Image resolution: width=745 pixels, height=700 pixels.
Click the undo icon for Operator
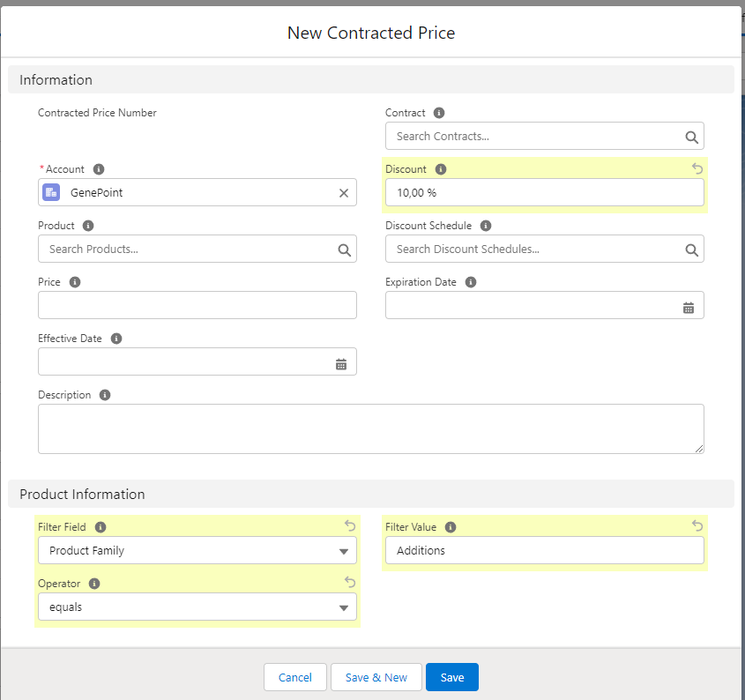[350, 583]
